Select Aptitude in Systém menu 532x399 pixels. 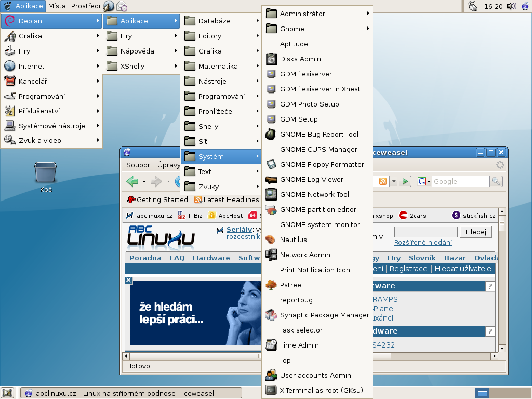[317, 44]
